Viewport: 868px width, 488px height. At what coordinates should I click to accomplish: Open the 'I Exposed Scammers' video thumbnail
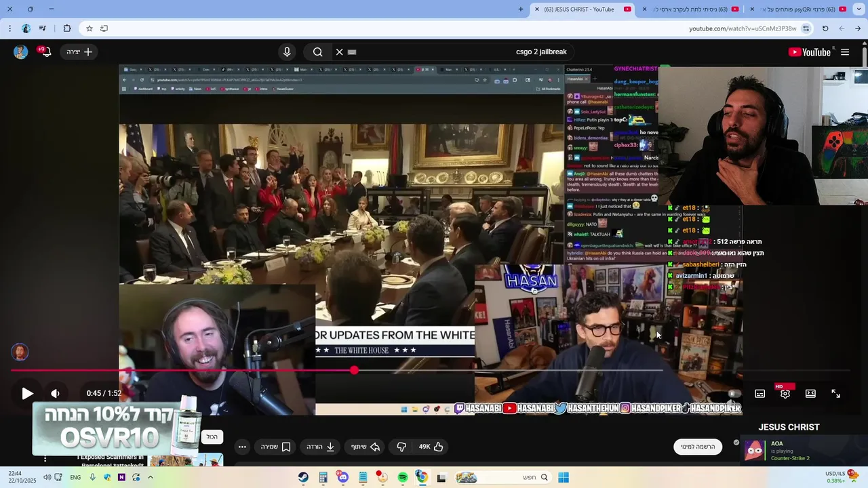pos(186,460)
